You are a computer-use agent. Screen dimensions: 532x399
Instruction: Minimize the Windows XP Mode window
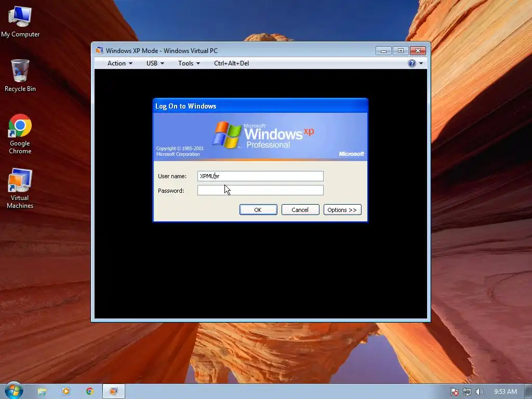383,51
